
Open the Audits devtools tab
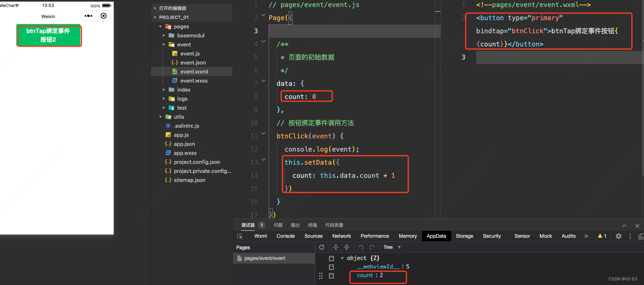[569, 236]
